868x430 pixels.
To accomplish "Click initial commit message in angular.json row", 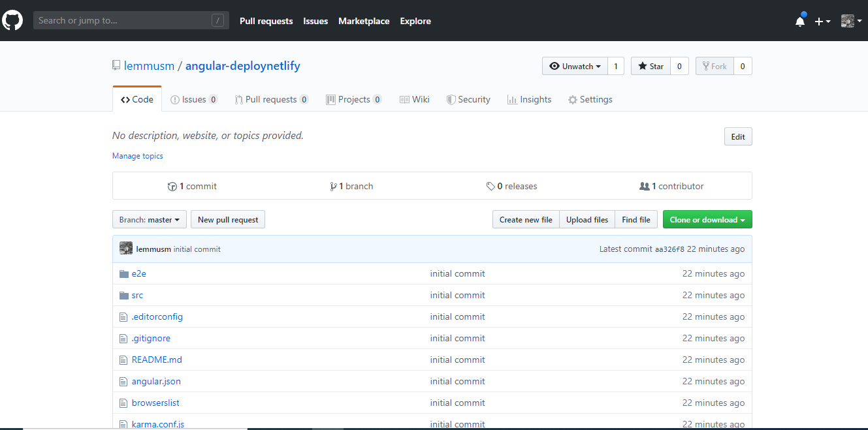I will 457,381.
